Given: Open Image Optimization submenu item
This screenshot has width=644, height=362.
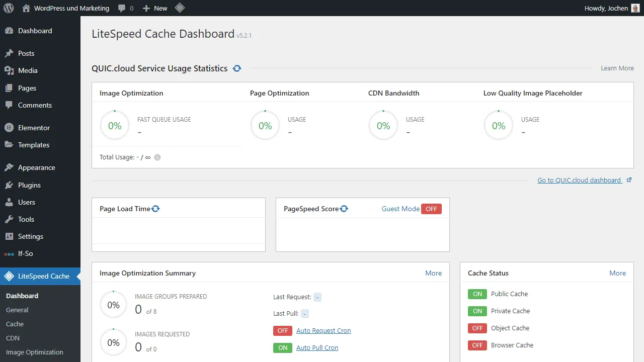Looking at the screenshot, I should click(35, 352).
